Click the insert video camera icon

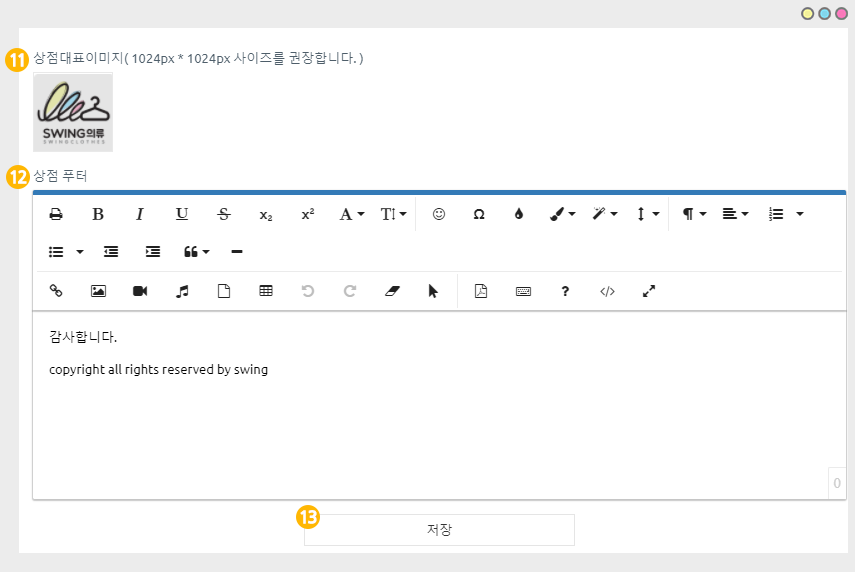pyautogui.click(x=140, y=291)
